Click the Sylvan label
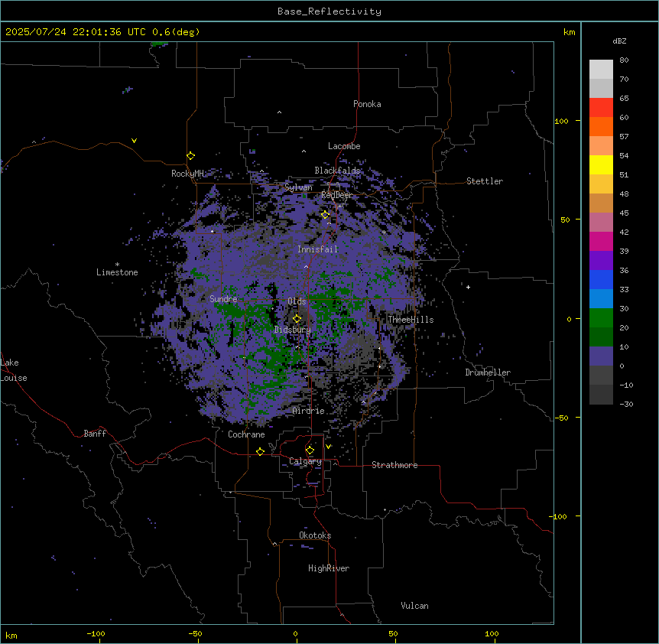This screenshot has height=644, width=659. 298,187
